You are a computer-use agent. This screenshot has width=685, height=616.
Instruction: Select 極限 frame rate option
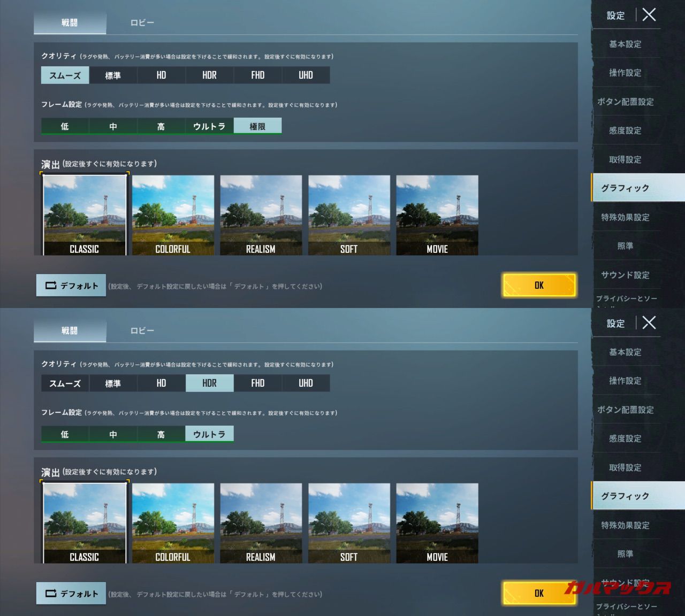point(257,126)
